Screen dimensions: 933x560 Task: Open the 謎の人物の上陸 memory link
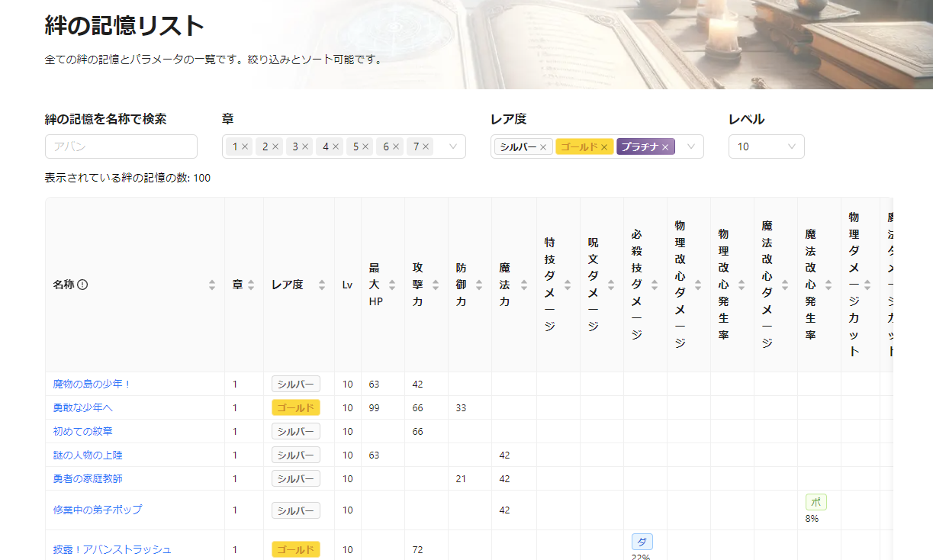tap(88, 455)
